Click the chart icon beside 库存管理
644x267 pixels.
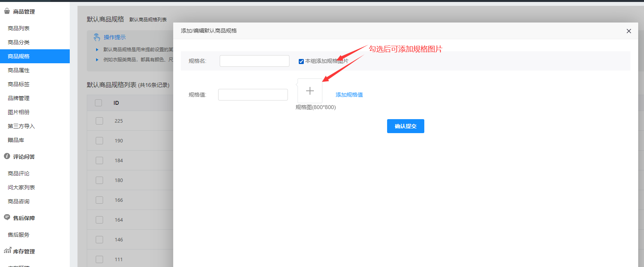(x=7, y=251)
